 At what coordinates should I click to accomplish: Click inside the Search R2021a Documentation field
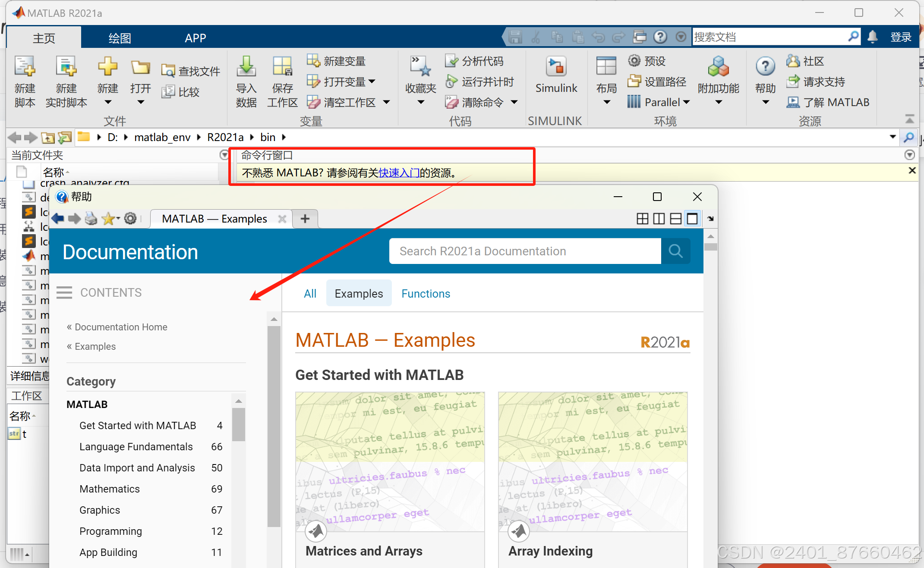(x=518, y=251)
